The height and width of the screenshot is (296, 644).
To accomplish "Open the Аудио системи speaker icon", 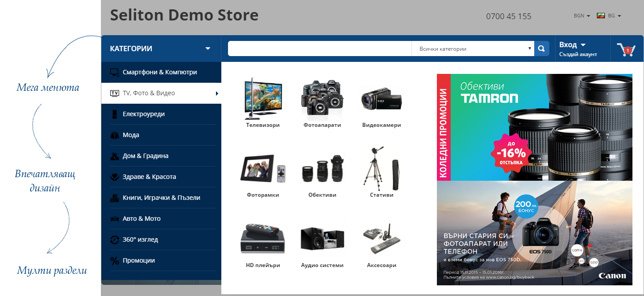I will tap(322, 239).
